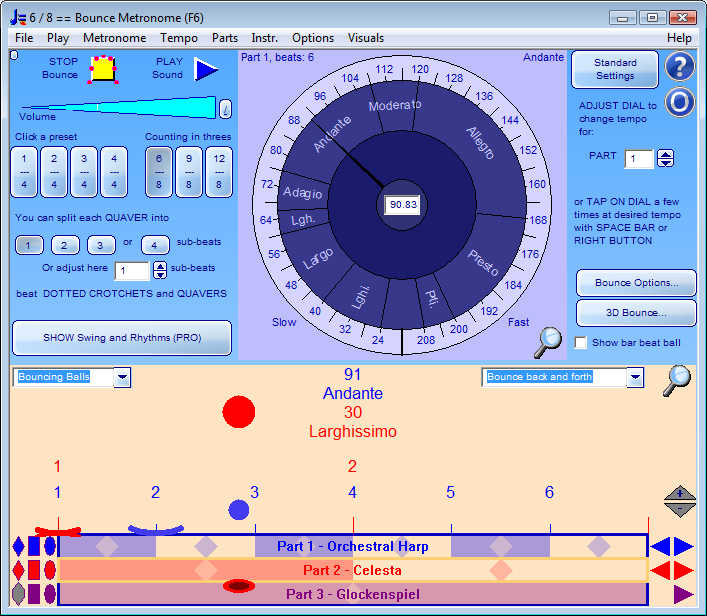707x616 pixels.
Task: Click Part 3 purple oval icon
Action: (x=50, y=594)
